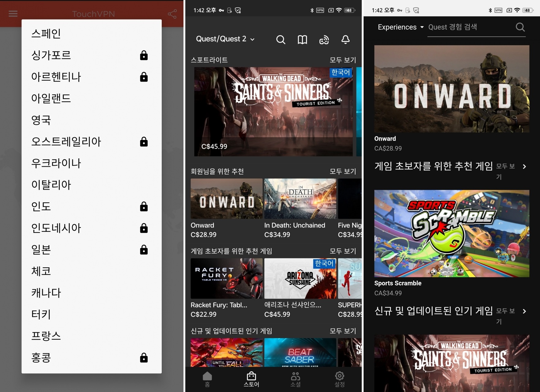Tap the Sports Scramble title text

(x=398, y=283)
